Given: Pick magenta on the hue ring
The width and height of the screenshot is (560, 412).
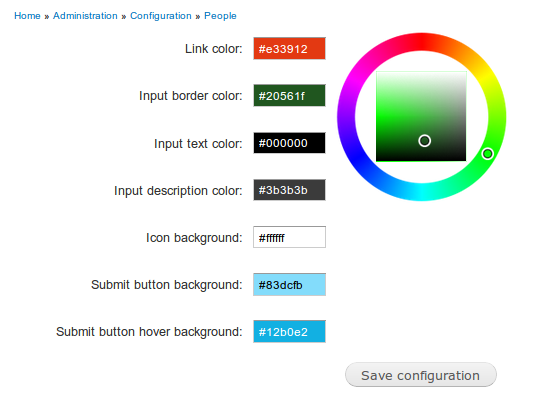Looking at the screenshot, I should coord(356,79).
